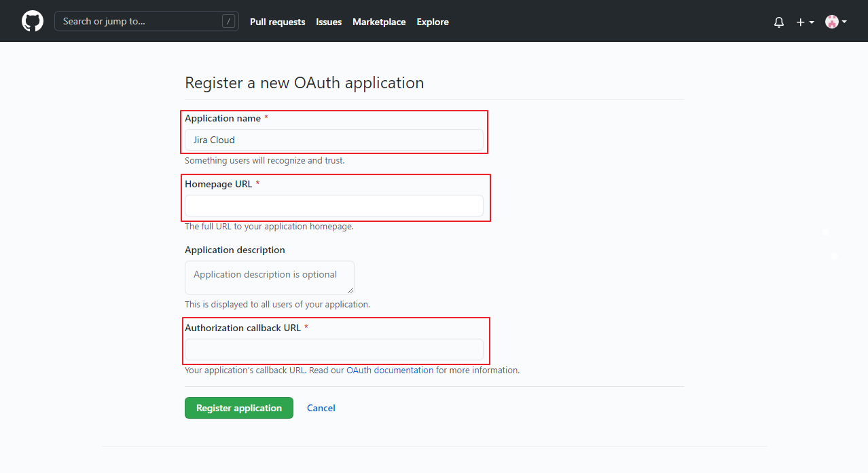The width and height of the screenshot is (868, 473).
Task: Open the Explore page
Action: click(x=433, y=22)
